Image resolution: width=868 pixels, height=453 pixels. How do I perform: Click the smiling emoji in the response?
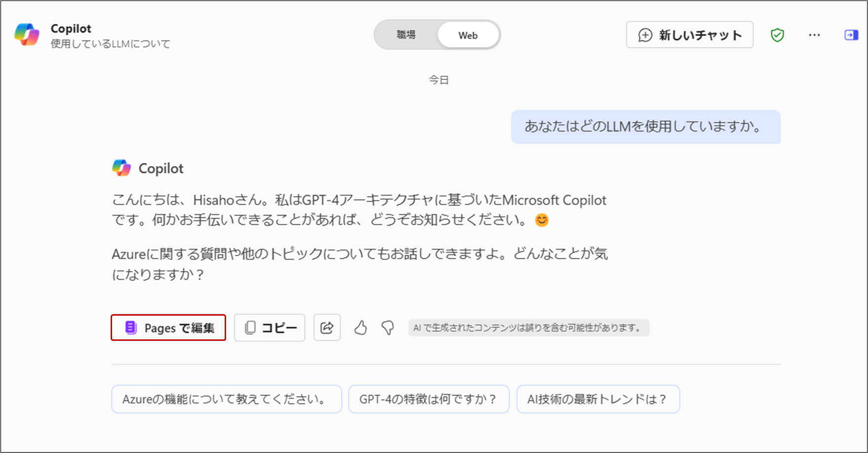coord(542,220)
